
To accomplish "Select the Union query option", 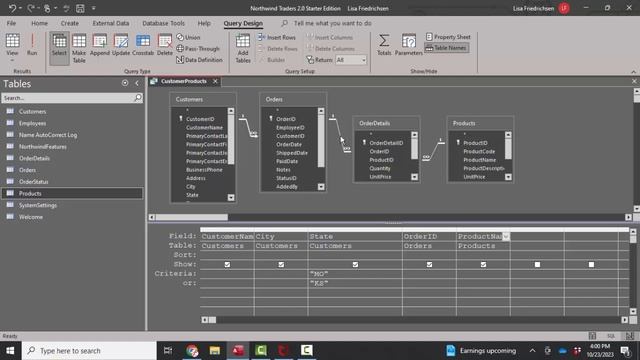I will pyautogui.click(x=188, y=37).
